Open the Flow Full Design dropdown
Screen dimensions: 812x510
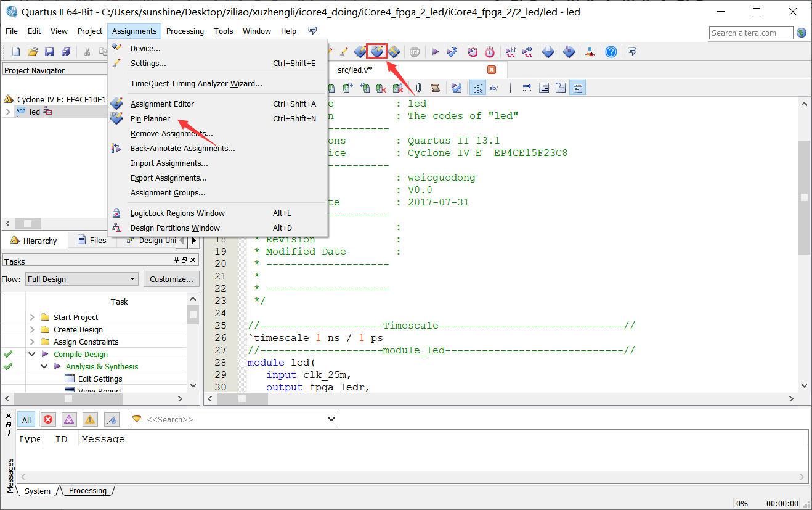click(82, 279)
